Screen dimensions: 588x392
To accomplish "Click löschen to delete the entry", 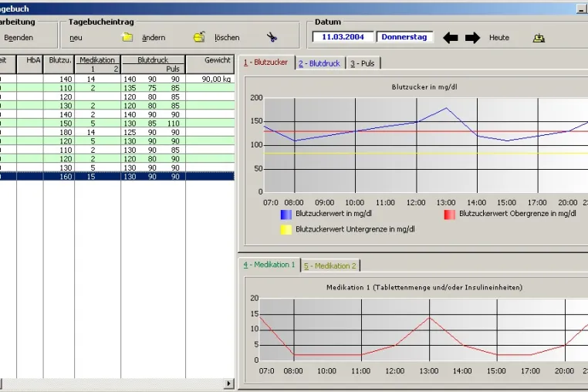I will pos(227,38).
